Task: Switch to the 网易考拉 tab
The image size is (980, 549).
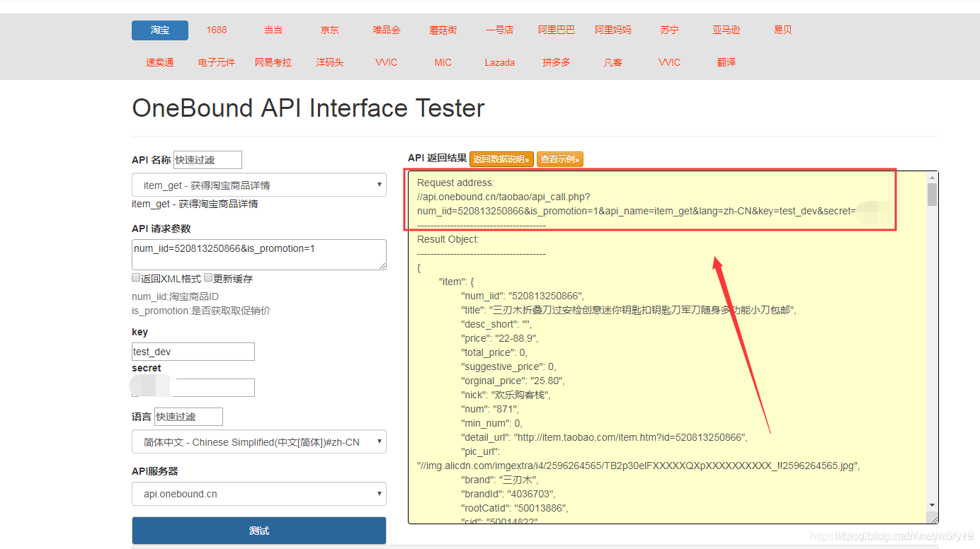Action: tap(273, 62)
